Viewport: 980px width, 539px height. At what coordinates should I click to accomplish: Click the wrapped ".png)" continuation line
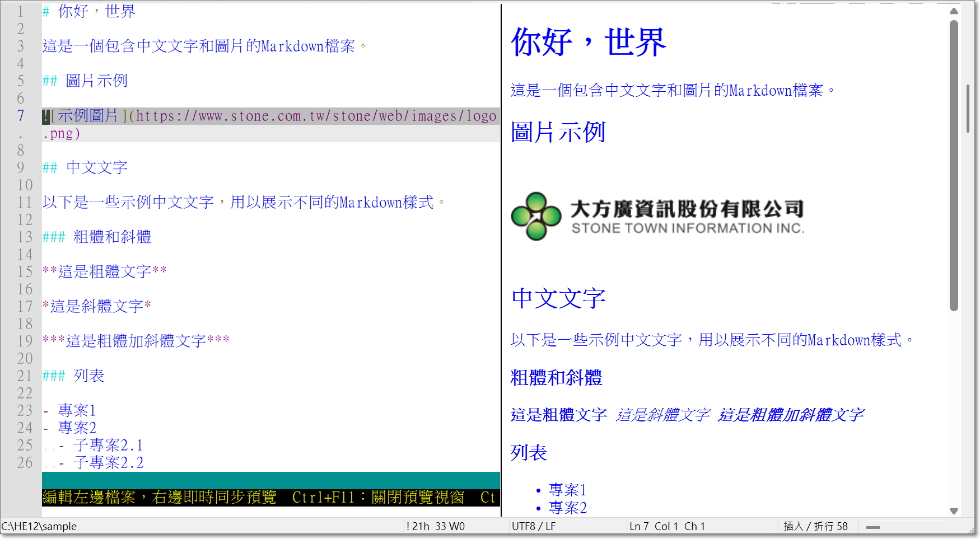(x=62, y=133)
